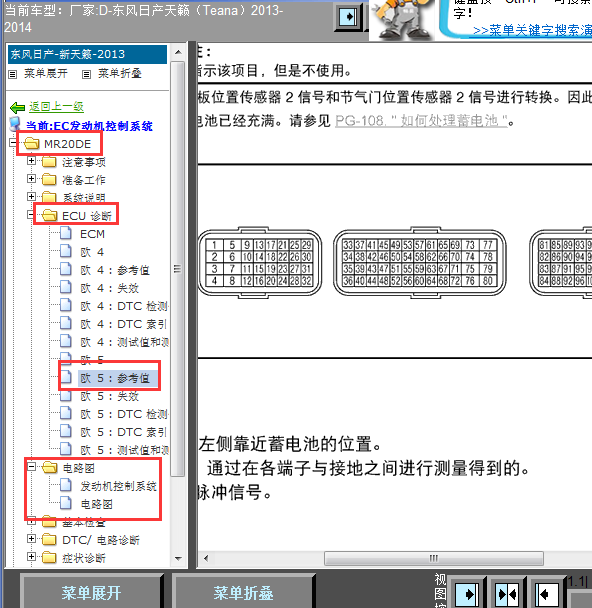
Task: Click the bottom toolbar right-arrow view button
Action: click(466, 594)
